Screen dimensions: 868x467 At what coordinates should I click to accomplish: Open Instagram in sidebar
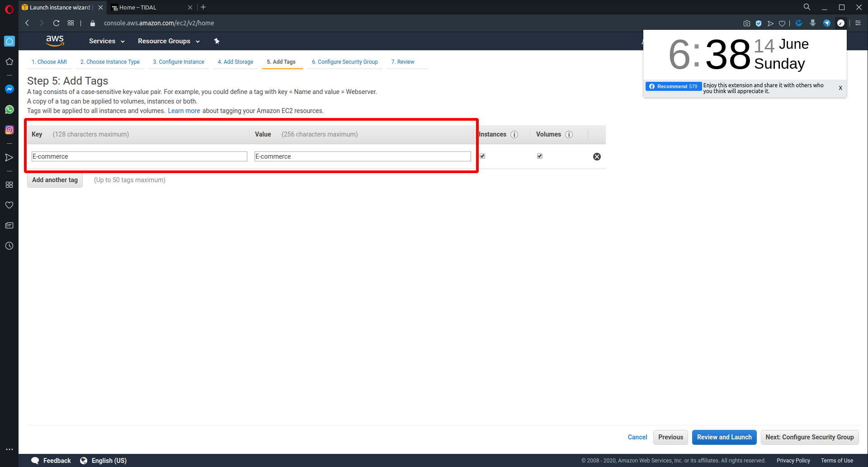(9, 130)
